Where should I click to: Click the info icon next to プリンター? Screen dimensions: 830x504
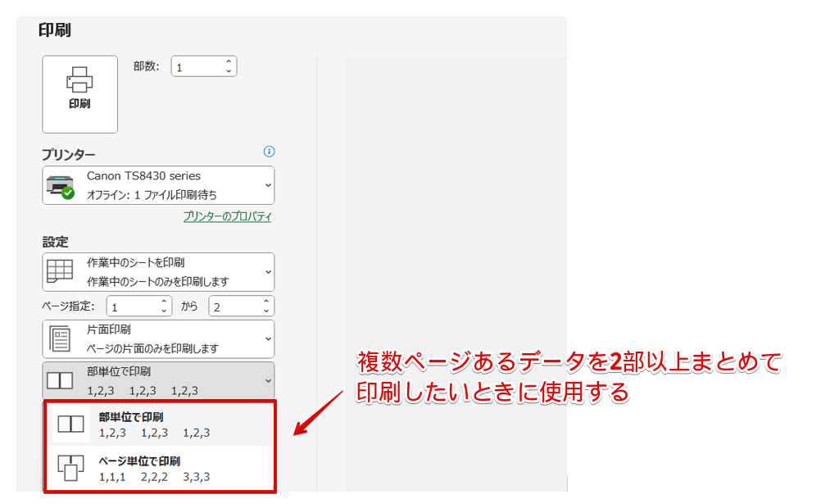click(269, 152)
